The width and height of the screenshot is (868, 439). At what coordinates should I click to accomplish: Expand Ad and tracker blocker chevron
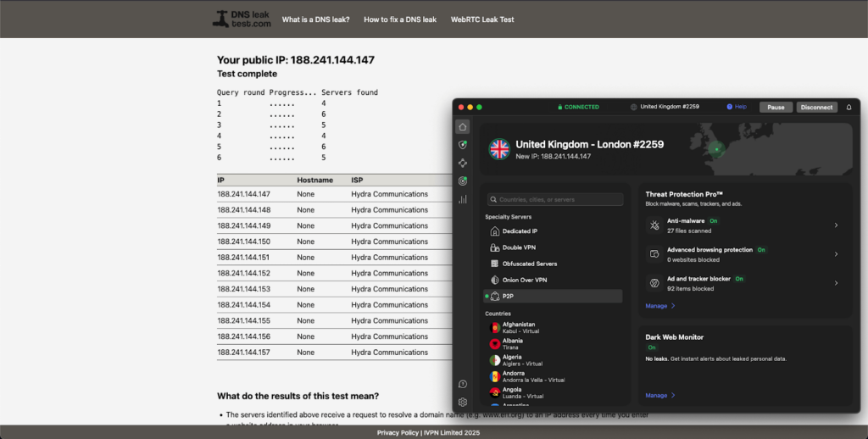(836, 283)
